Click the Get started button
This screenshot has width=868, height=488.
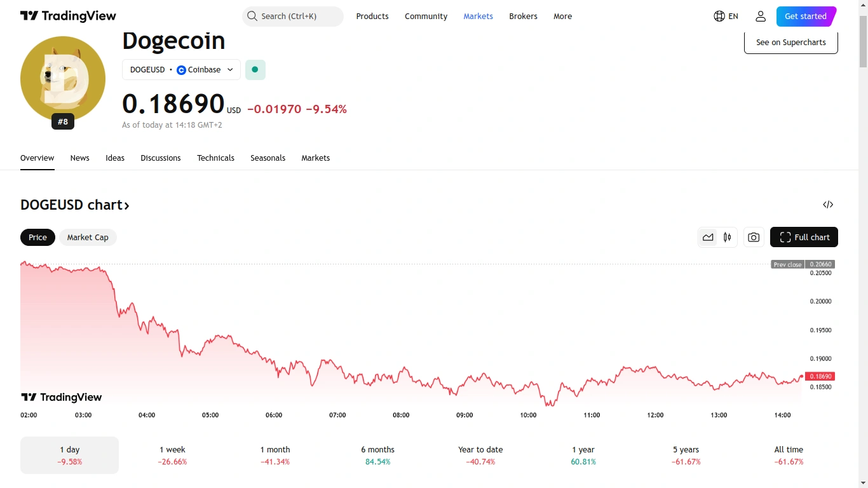[x=805, y=17]
